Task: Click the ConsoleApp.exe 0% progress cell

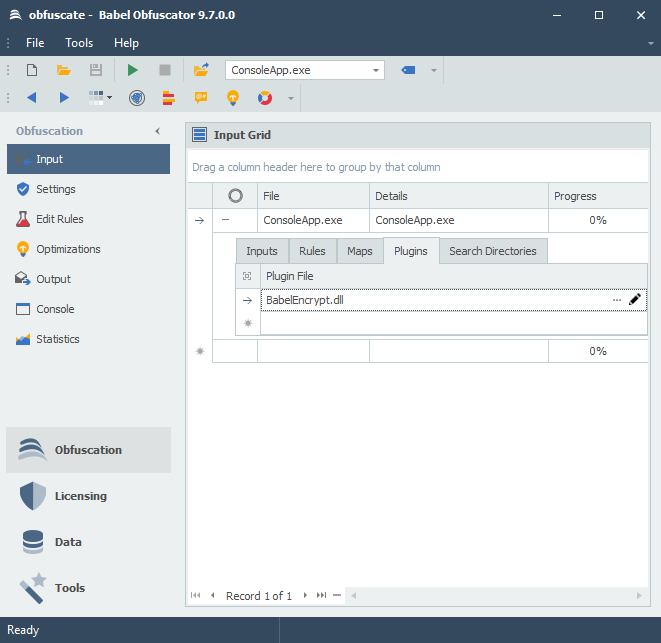Action: (598, 220)
